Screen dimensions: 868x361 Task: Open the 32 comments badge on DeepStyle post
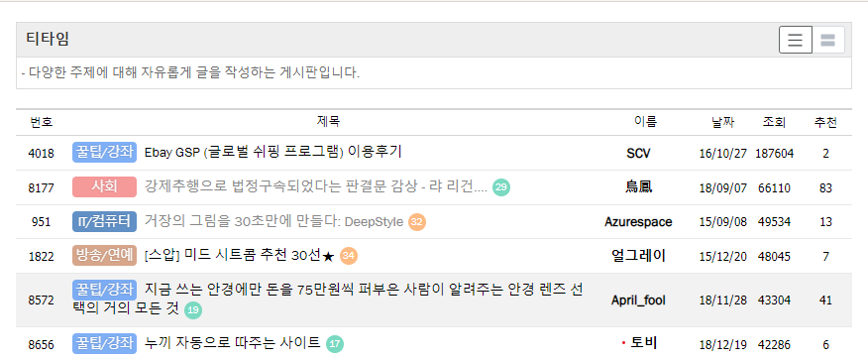[417, 222]
